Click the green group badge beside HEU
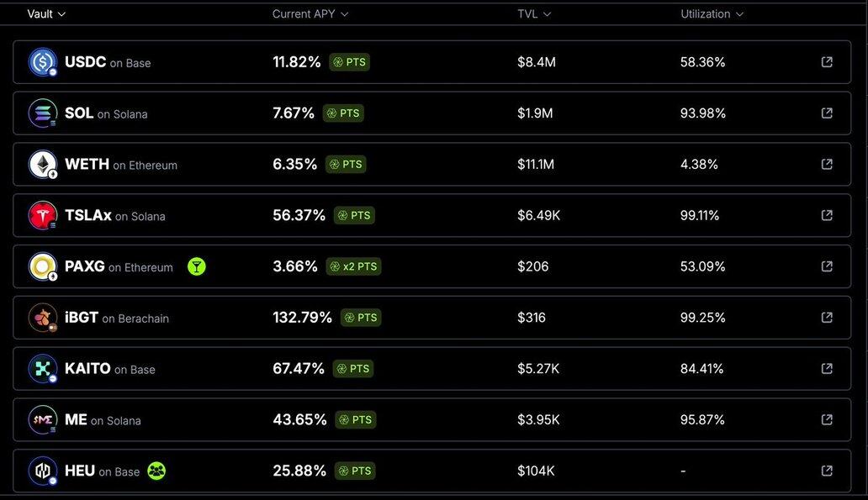The height and width of the screenshot is (500, 868). coord(156,471)
